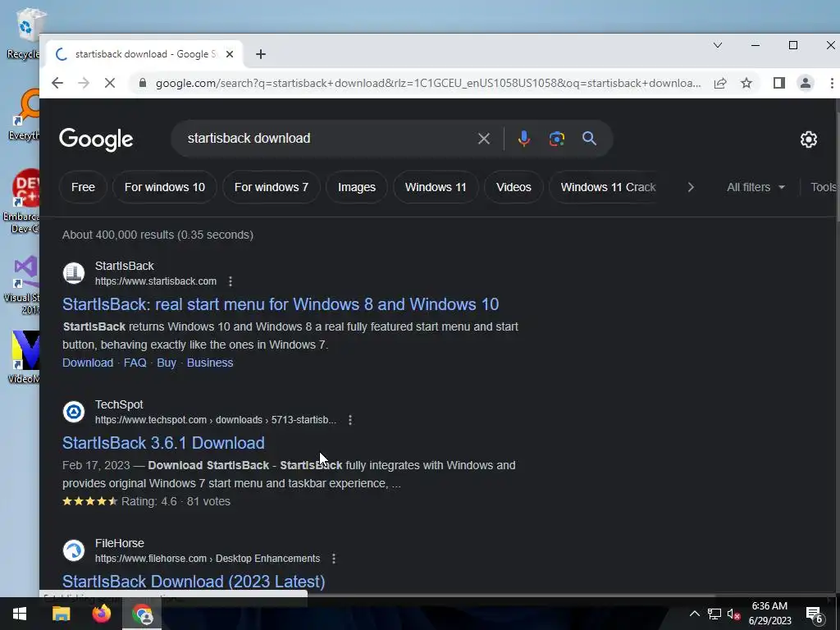This screenshot has height=630, width=840.
Task: Switch to the Videos results tab
Action: coord(514,187)
